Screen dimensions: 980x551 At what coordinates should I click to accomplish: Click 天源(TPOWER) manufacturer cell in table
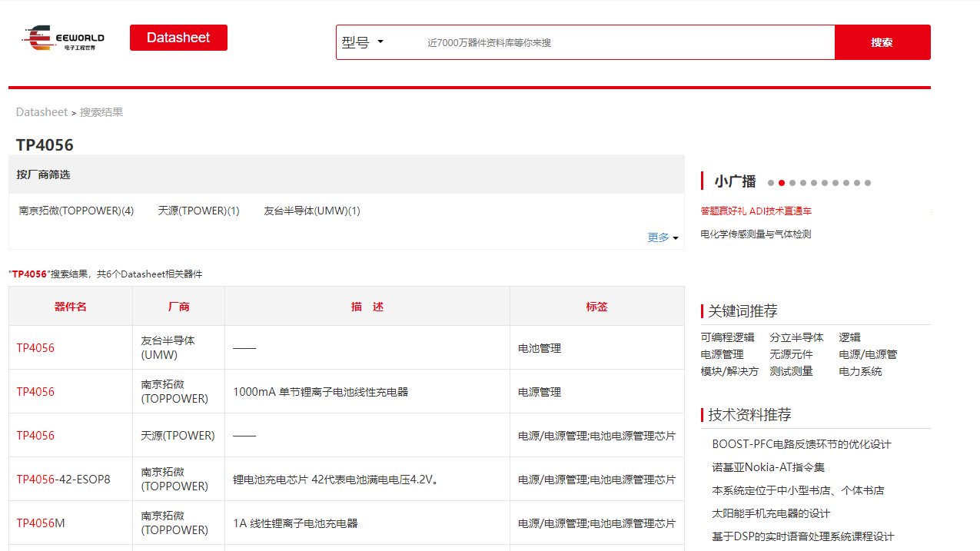[x=178, y=436]
